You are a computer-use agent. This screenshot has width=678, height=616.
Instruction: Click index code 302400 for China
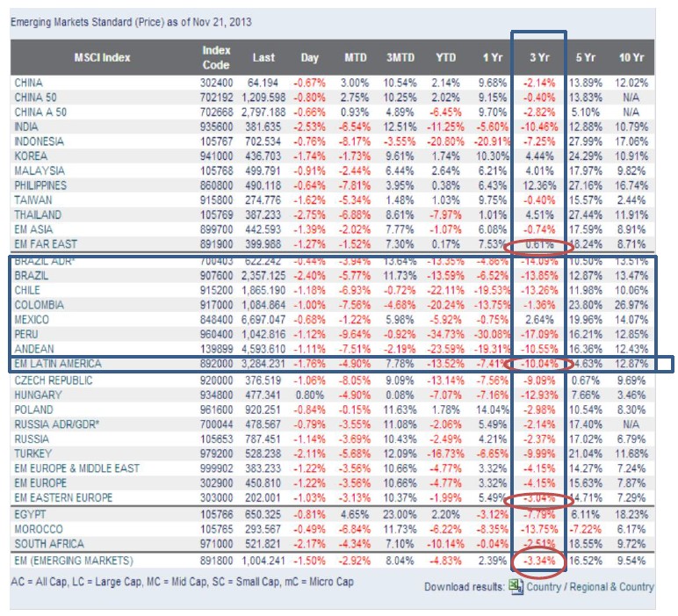pyautogui.click(x=216, y=83)
